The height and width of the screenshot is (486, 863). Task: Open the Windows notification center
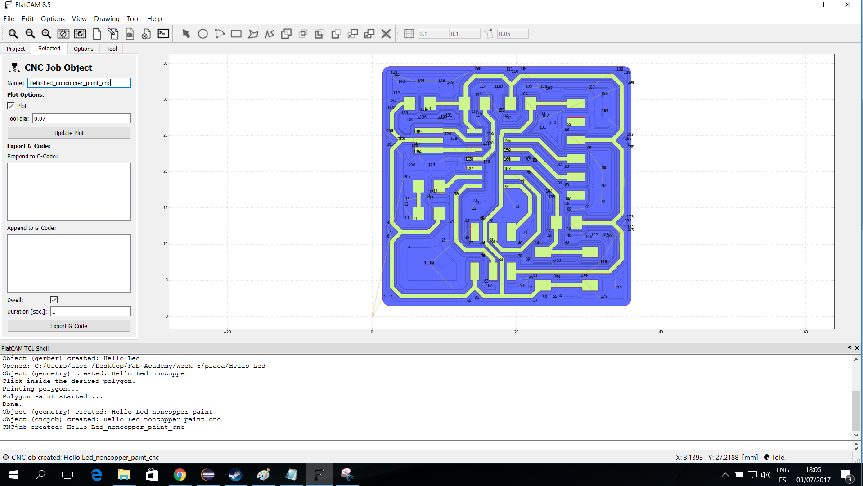(848, 474)
